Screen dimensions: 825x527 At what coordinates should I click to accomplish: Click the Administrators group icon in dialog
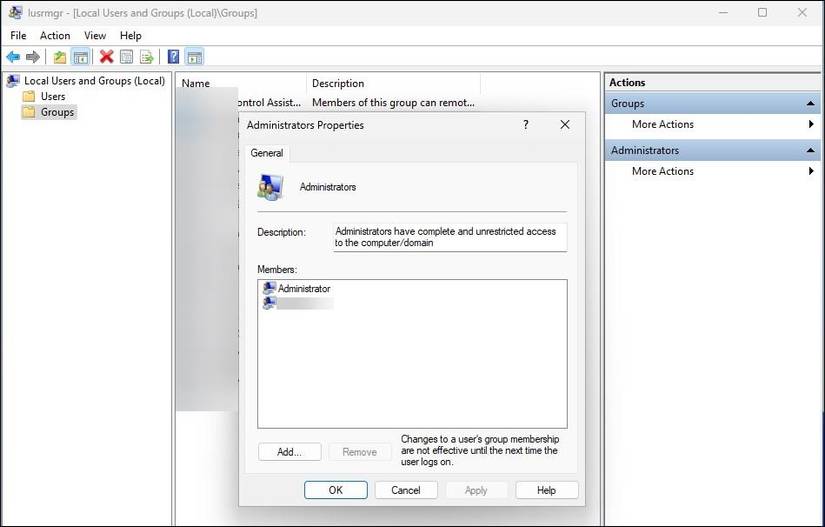270,187
